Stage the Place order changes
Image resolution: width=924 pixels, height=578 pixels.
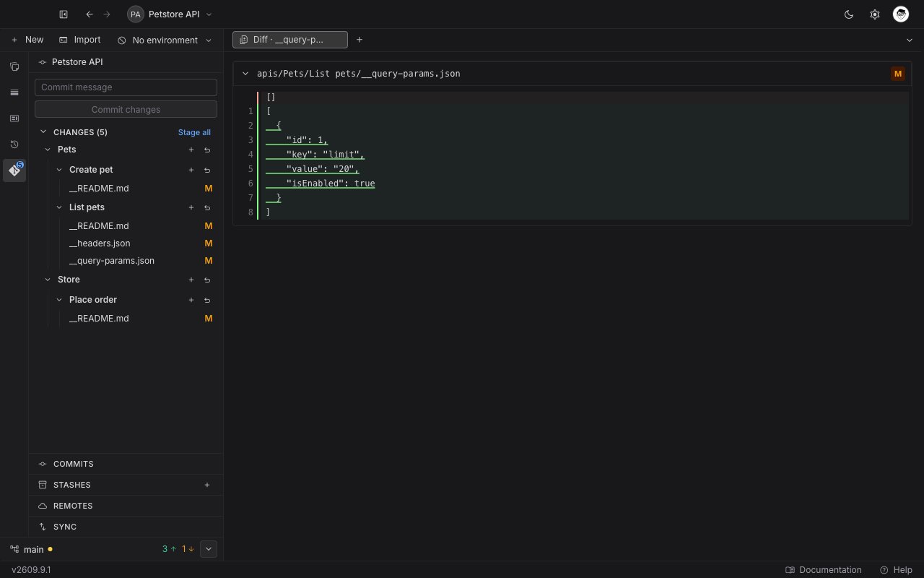(191, 300)
